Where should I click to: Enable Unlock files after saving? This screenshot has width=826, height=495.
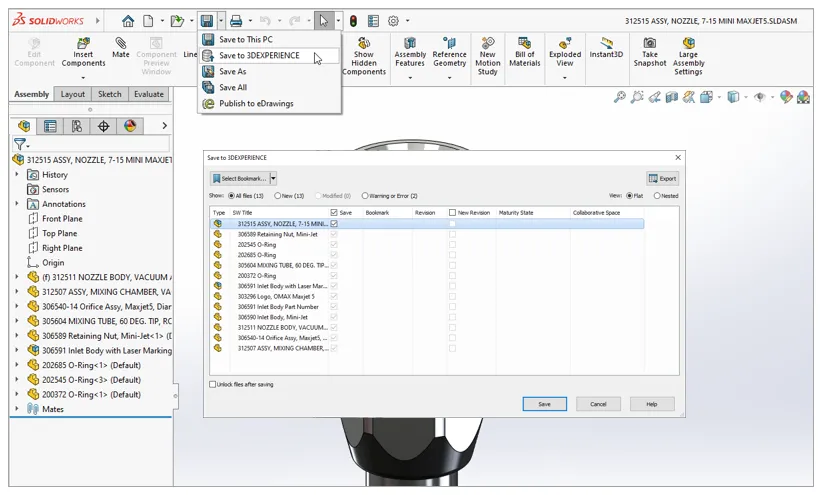(213, 384)
